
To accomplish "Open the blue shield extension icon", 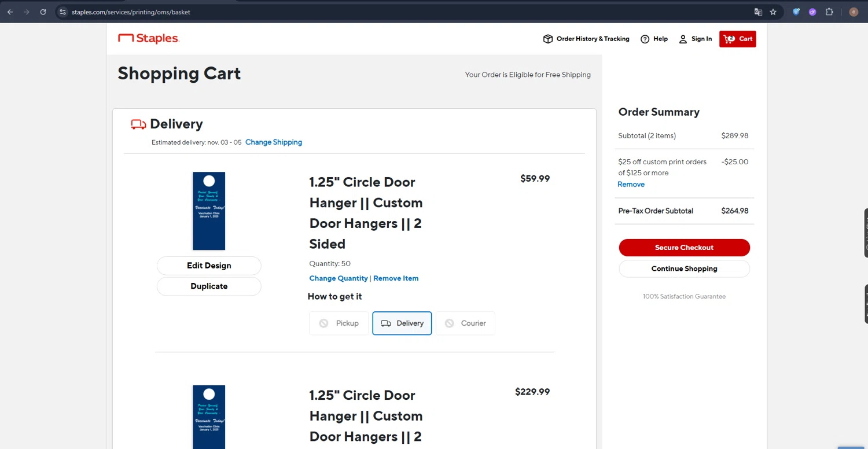I will click(796, 12).
